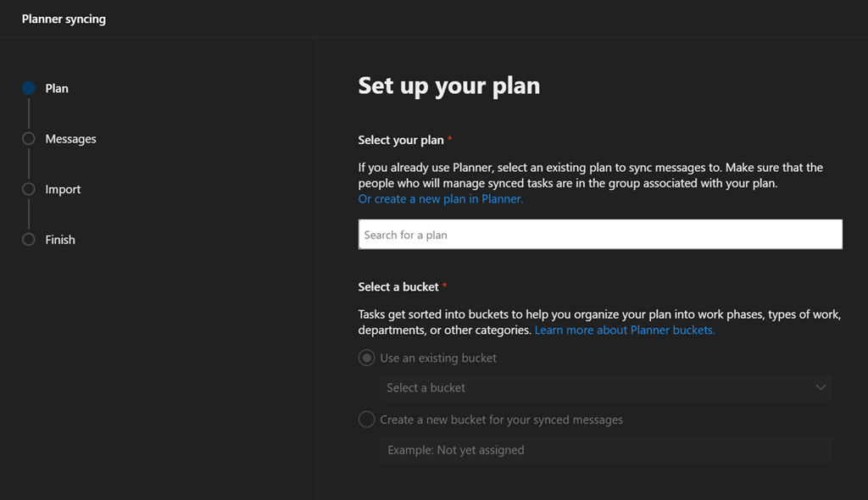Go to the Messages step label
This screenshot has height=500, width=868.
point(70,139)
